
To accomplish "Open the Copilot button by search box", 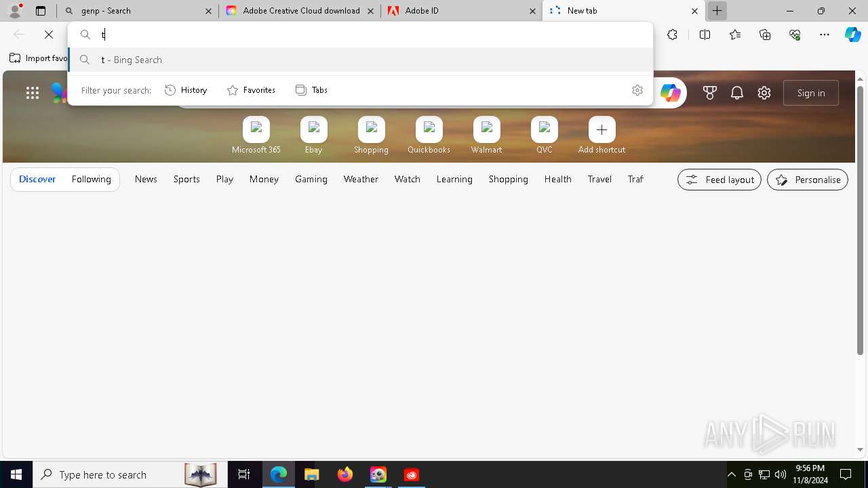I will (x=670, y=93).
